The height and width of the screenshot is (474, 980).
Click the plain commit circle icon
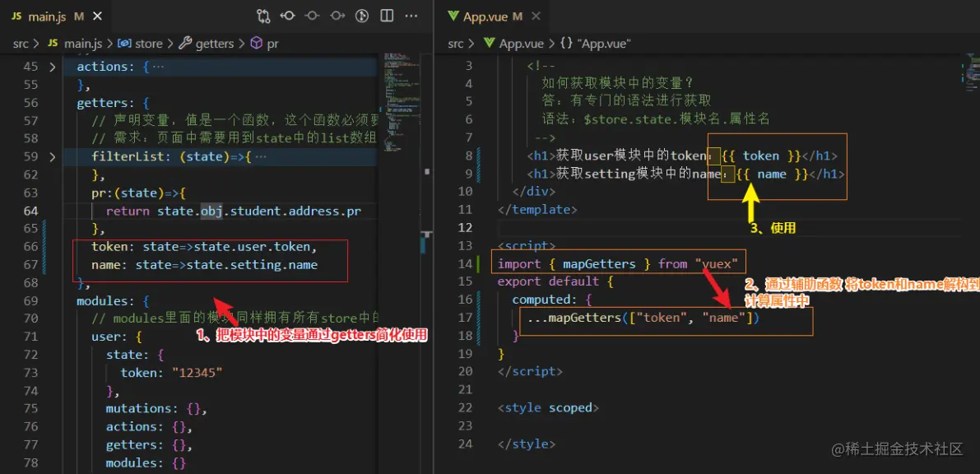pos(313,16)
